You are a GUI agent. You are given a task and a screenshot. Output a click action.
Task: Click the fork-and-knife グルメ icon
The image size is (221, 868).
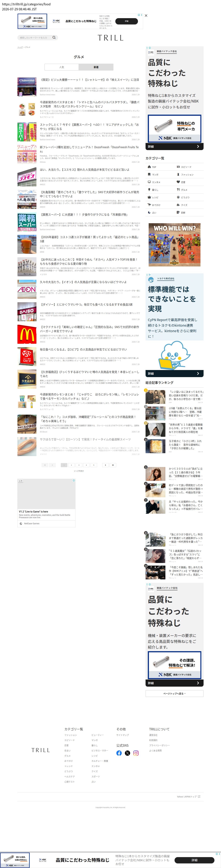pyautogui.click(x=178, y=190)
